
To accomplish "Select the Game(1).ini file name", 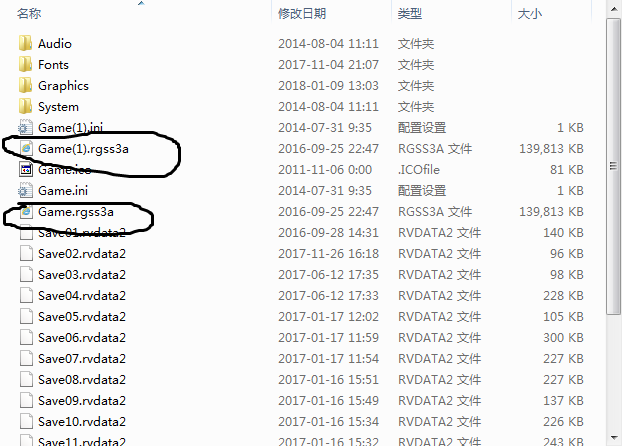I will [x=70, y=127].
